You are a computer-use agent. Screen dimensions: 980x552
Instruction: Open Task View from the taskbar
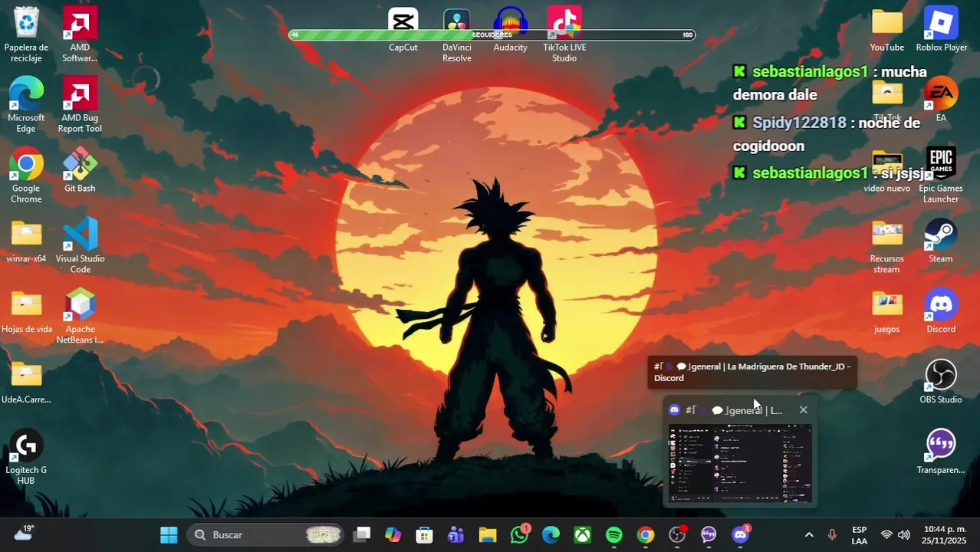point(362,535)
